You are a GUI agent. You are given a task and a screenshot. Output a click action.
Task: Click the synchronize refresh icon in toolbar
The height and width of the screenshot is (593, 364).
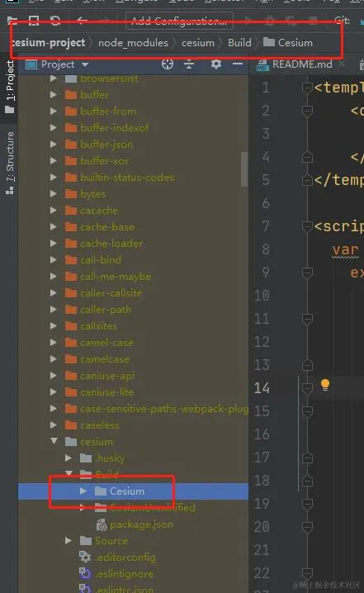click(55, 21)
